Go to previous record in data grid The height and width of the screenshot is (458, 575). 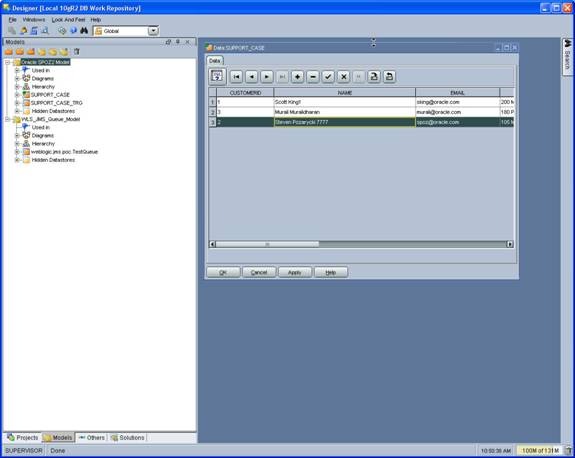click(252, 77)
